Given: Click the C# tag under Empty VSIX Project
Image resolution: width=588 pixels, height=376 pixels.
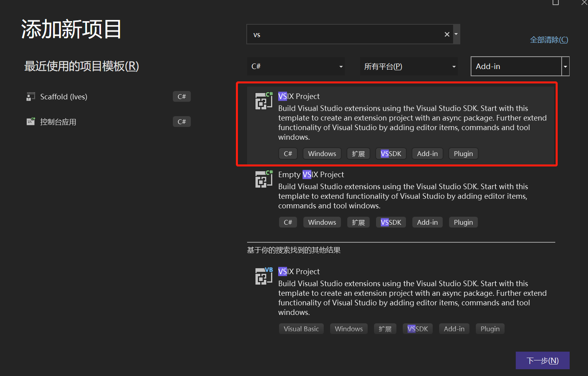Looking at the screenshot, I should [288, 222].
